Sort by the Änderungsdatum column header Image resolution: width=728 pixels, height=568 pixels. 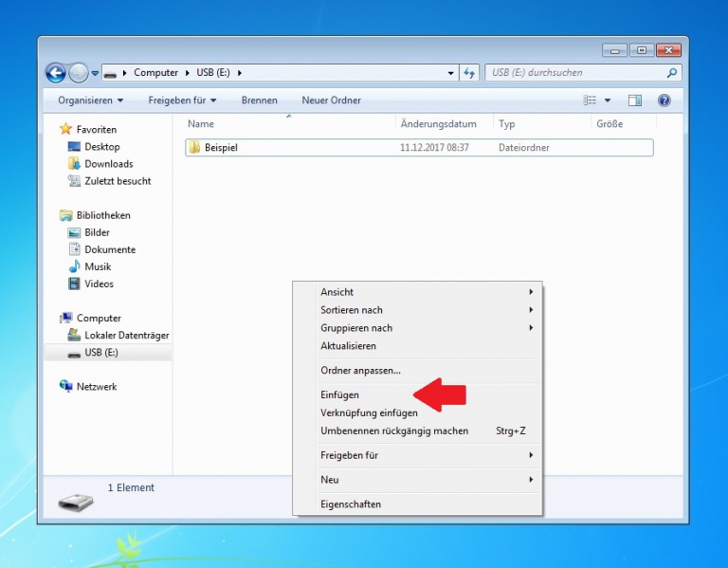pos(438,124)
